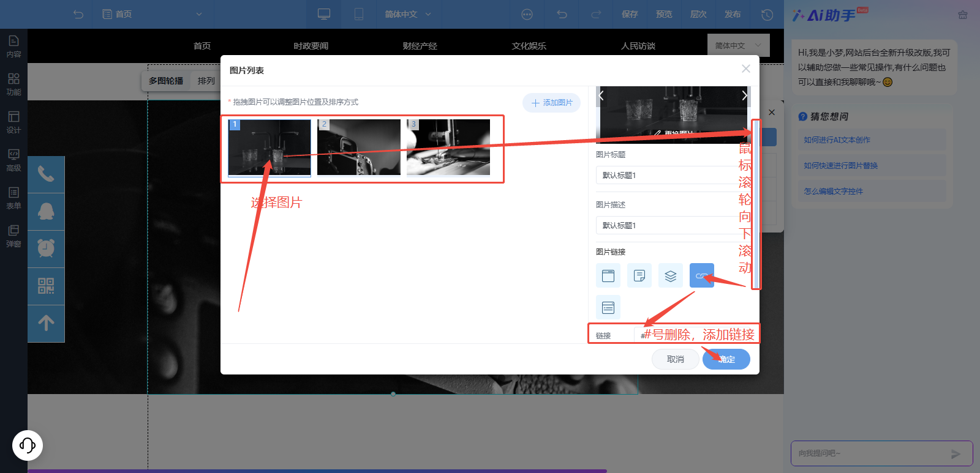Go to previous image in the preview
Image resolution: width=980 pixels, height=473 pixels.
pyautogui.click(x=601, y=95)
